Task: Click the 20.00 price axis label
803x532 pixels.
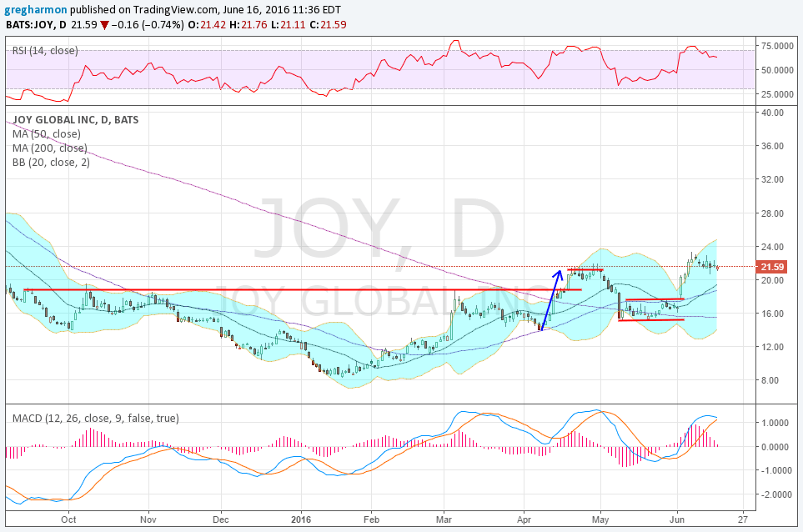Action: click(x=773, y=280)
